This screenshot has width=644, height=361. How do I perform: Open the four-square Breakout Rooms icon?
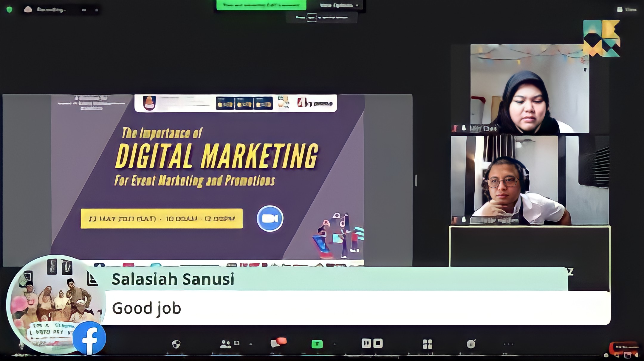427,344
